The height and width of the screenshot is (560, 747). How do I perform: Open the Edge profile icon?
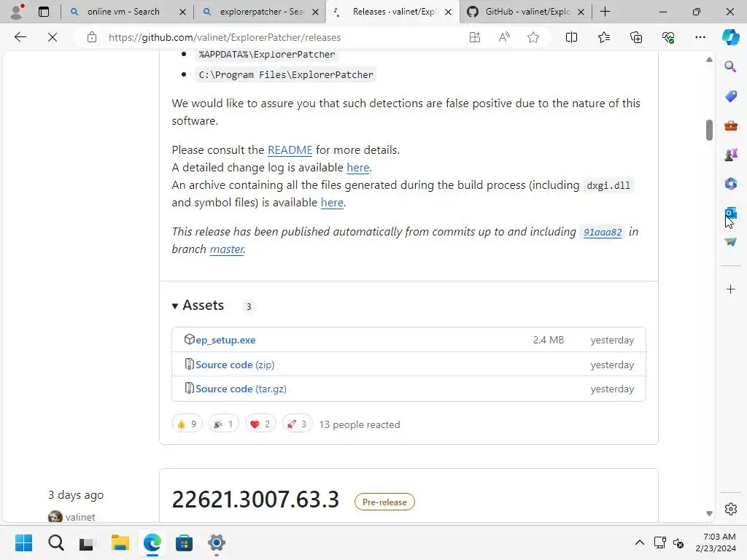[18, 12]
